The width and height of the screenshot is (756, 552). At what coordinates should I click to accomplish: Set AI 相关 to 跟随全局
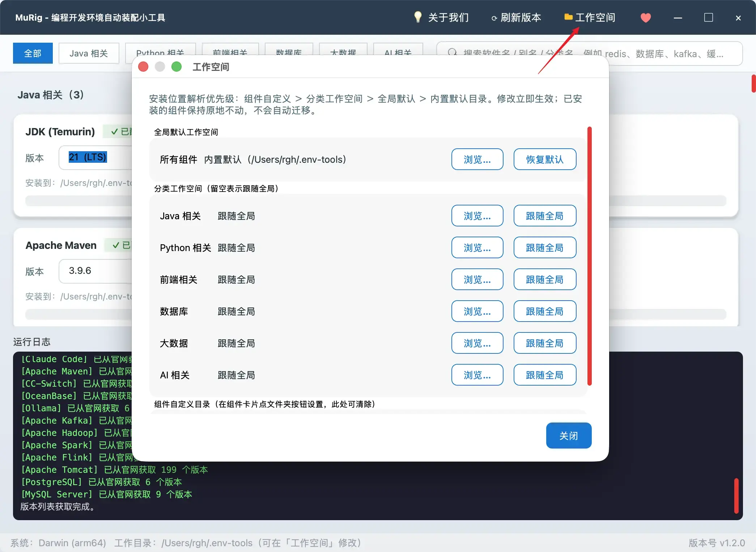pos(545,375)
